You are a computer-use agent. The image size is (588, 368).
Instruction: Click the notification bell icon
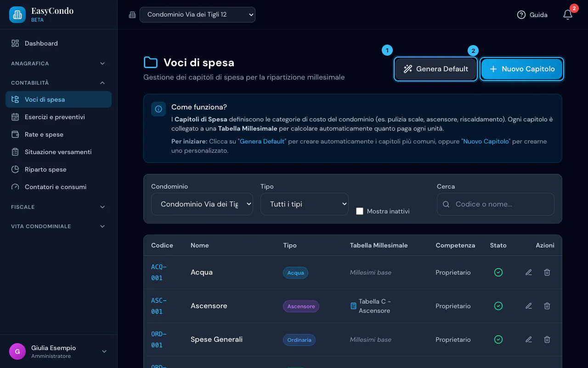click(568, 15)
